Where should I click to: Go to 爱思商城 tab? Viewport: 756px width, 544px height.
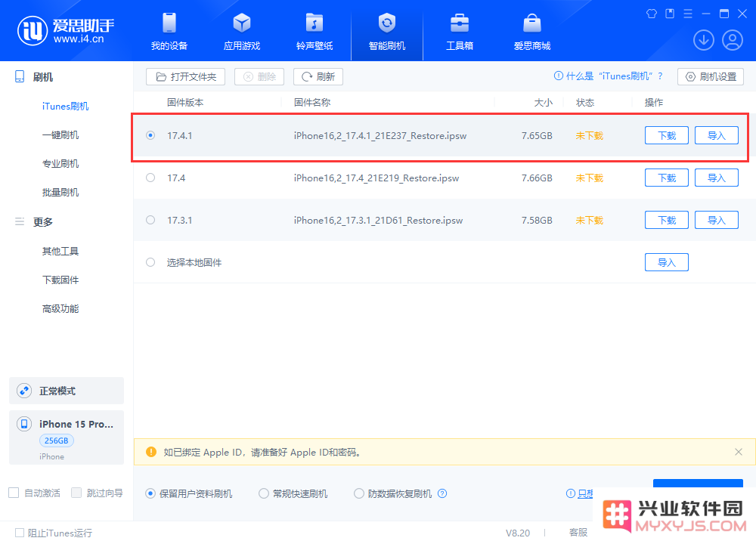pos(532,32)
